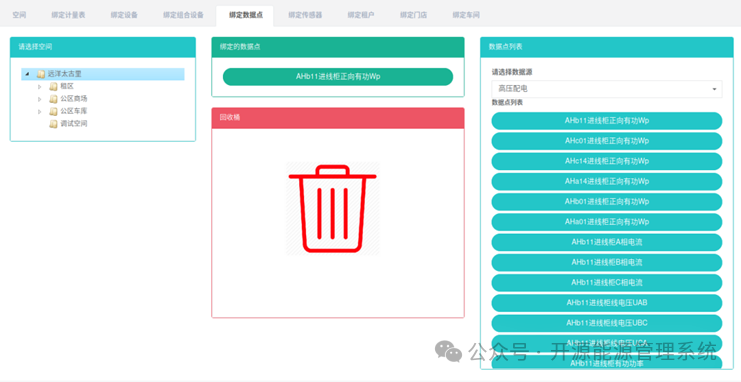The image size is (741, 382).
Task: Open the 绑定门店 tab
Action: pos(414,15)
